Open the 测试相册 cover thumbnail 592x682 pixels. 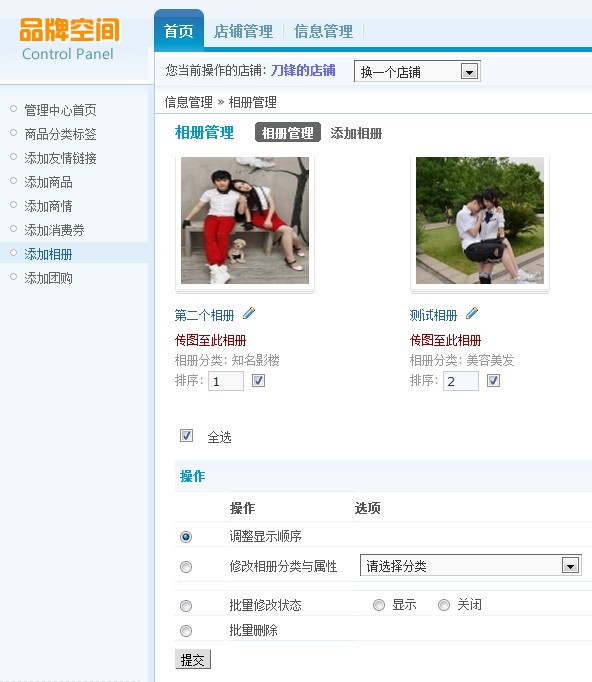tap(480, 221)
